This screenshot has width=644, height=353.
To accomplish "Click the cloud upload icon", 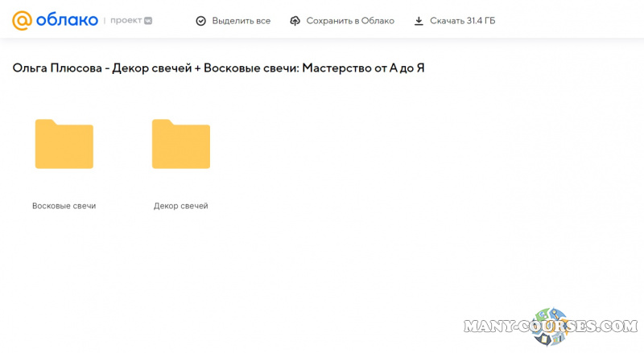I will [295, 21].
